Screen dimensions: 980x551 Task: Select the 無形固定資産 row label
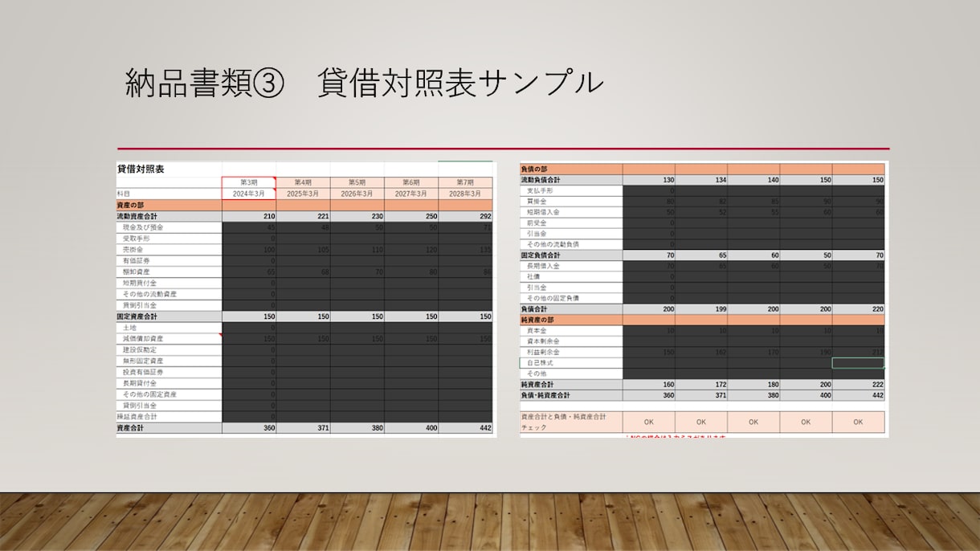tap(169, 361)
